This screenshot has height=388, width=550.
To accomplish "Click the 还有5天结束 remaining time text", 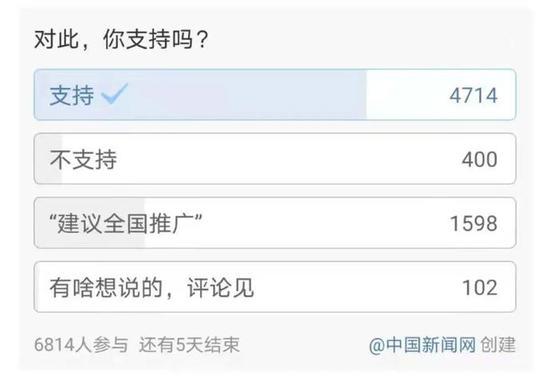I will pos(189,344).
